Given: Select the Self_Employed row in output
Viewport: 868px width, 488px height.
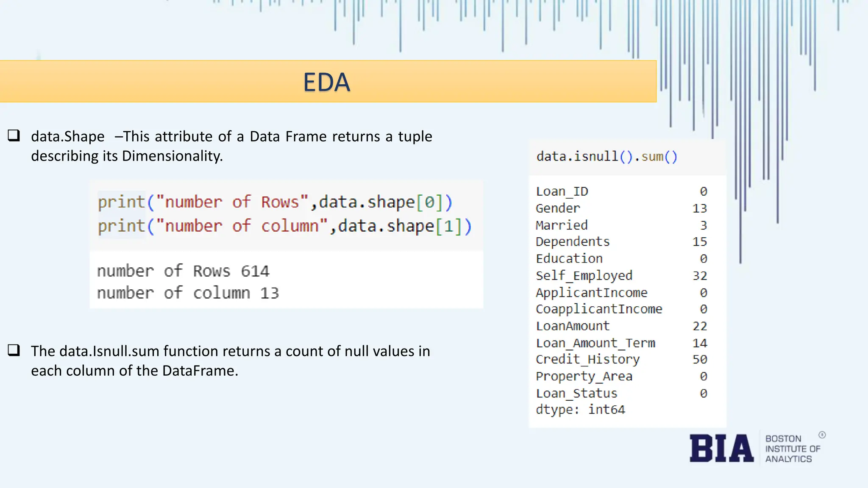Looking at the screenshot, I should point(584,276).
